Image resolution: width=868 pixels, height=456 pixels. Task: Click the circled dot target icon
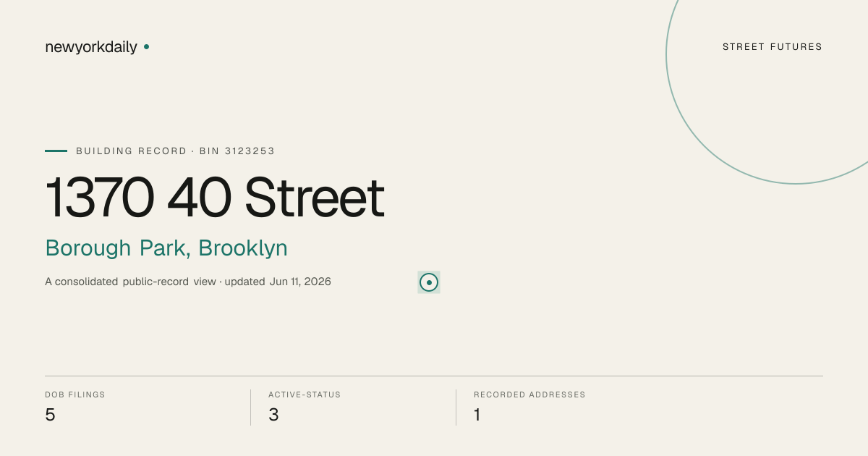429,282
